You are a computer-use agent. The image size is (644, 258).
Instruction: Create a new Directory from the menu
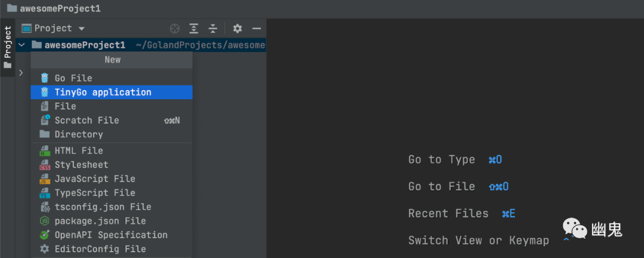[x=79, y=134]
